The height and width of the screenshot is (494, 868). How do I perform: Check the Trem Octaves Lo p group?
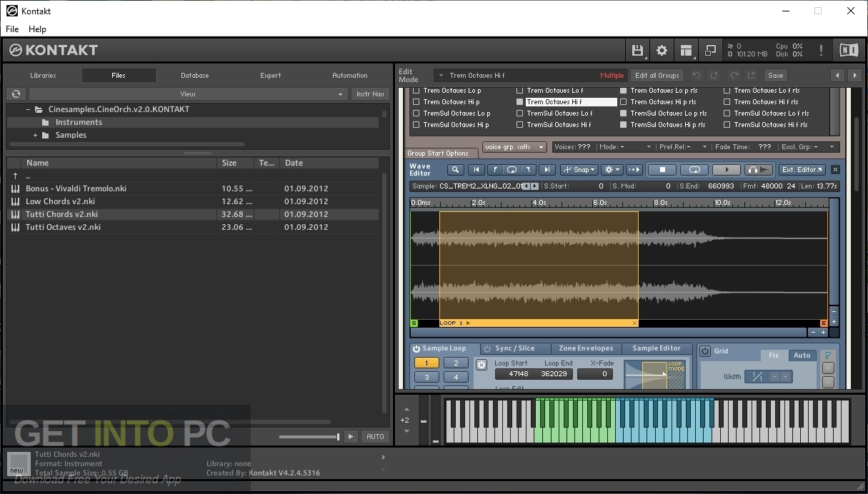tap(416, 91)
